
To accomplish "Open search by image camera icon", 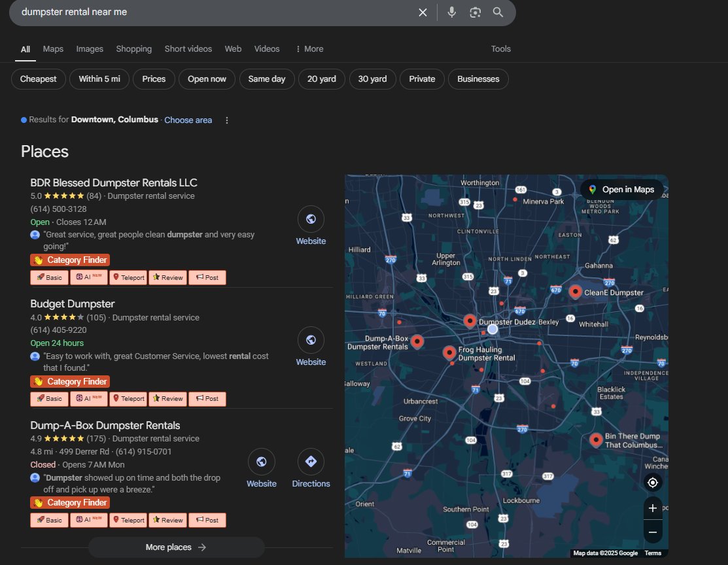I will click(475, 12).
